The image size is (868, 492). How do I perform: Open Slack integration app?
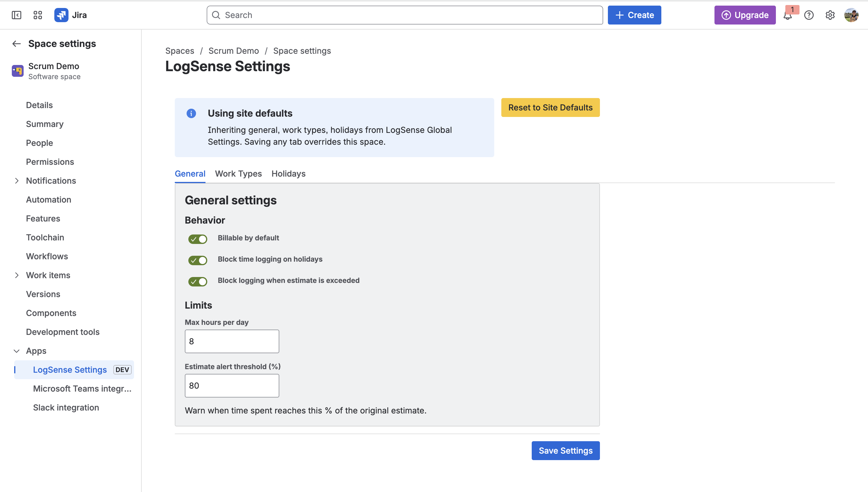66,408
